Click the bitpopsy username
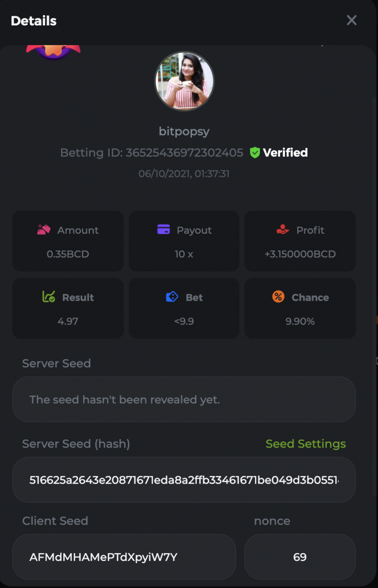Screen dimensions: 378x588 184,131
